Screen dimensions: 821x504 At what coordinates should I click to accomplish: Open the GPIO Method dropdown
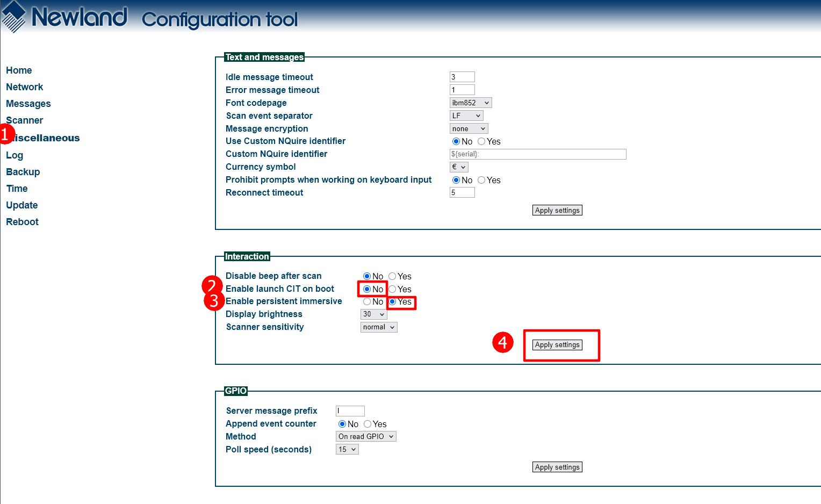click(365, 437)
